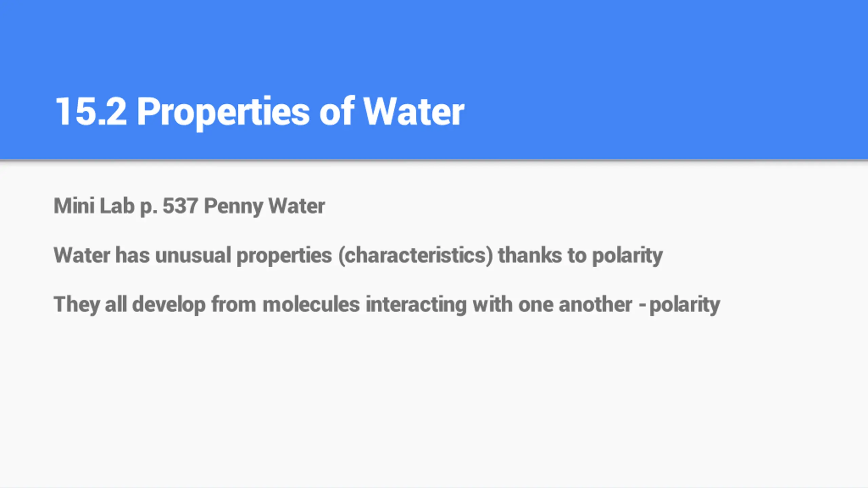868x488 pixels.
Task: Click the word "unusual" in the second line
Action: point(193,255)
